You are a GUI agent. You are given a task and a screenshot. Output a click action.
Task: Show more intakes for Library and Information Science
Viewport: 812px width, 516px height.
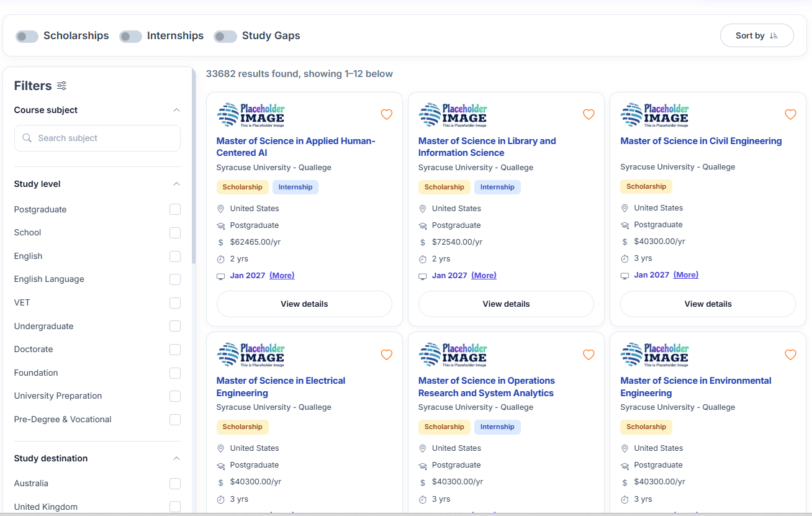(484, 275)
